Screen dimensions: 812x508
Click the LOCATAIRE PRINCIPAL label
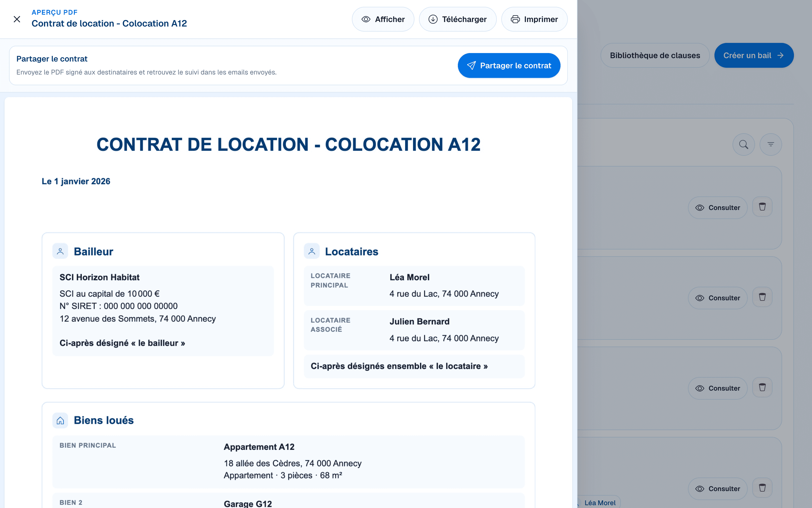tap(330, 281)
